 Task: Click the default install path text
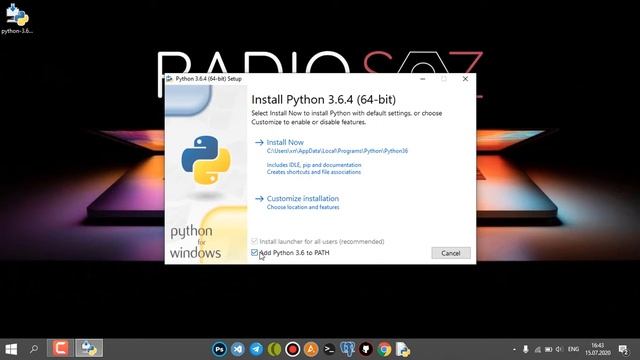click(x=337, y=151)
